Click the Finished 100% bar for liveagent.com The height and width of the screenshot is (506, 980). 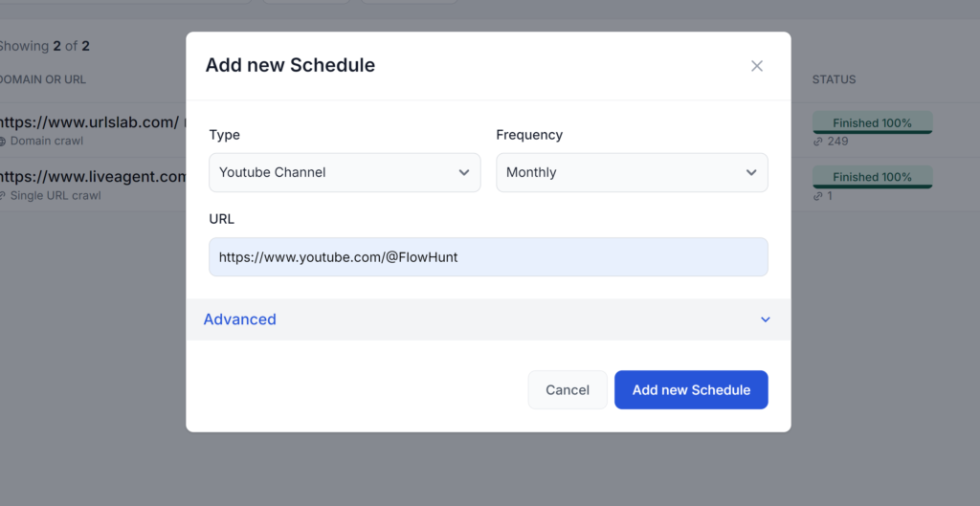872,177
